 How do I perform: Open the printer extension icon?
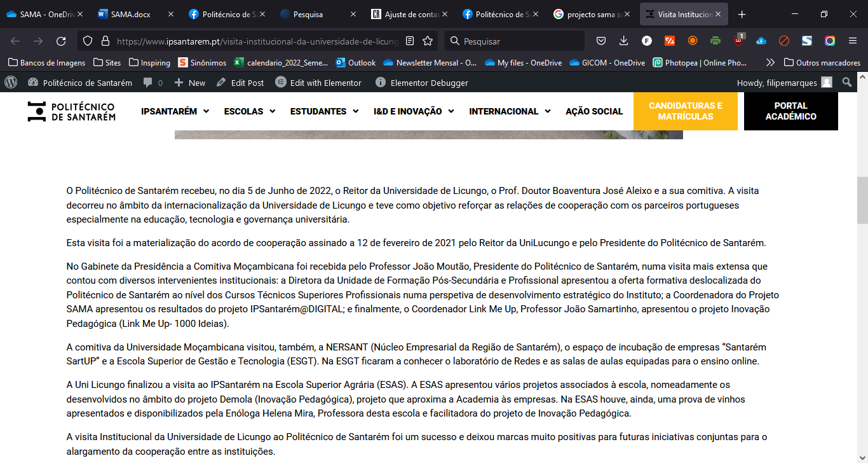tap(715, 41)
